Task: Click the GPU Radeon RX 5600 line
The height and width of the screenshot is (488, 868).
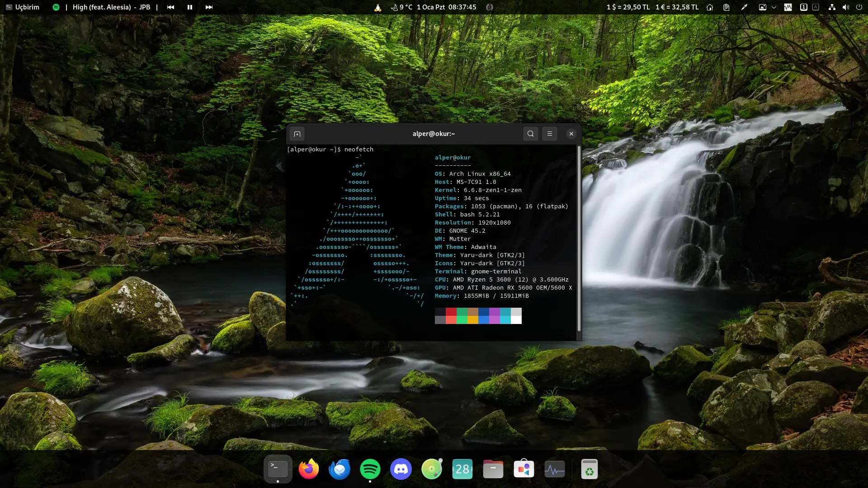Action: point(503,287)
